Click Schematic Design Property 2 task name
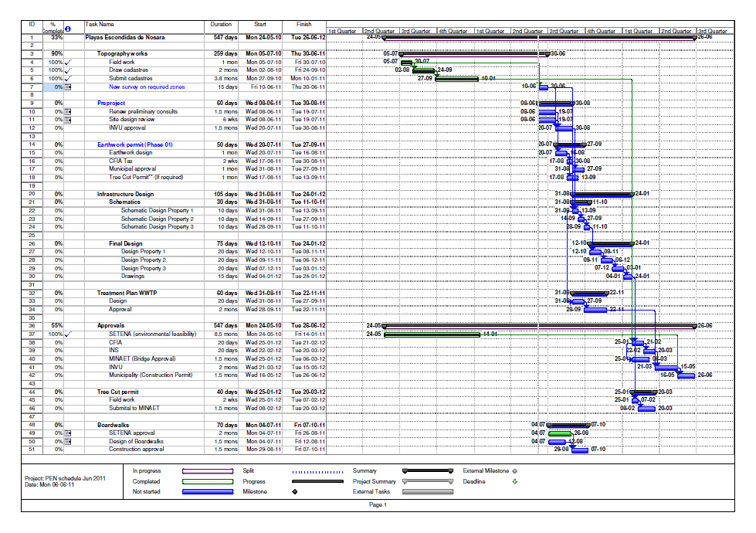The height and width of the screenshot is (533, 756). pyautogui.click(x=158, y=219)
